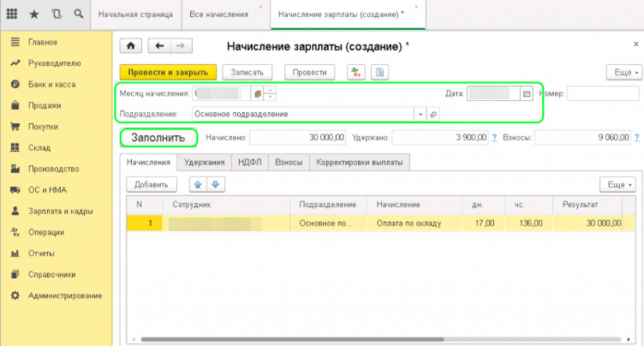This screenshot has height=346, width=644.
Task: Open help question mark next to Взносы
Action: (x=636, y=138)
